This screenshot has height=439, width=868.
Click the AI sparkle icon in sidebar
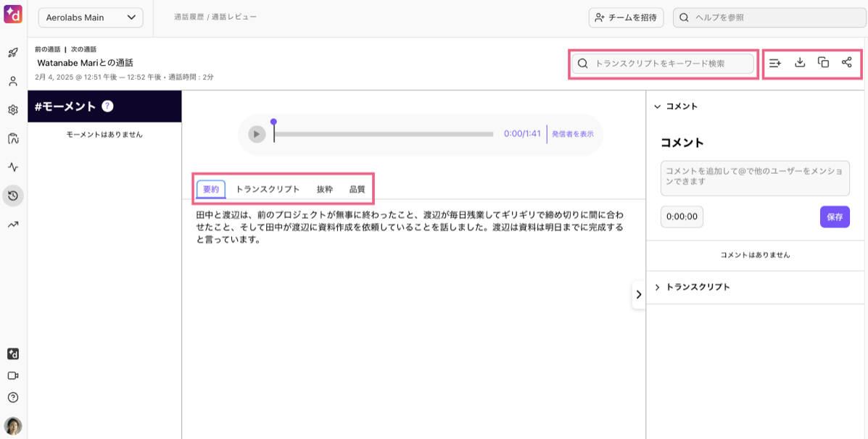(x=13, y=354)
